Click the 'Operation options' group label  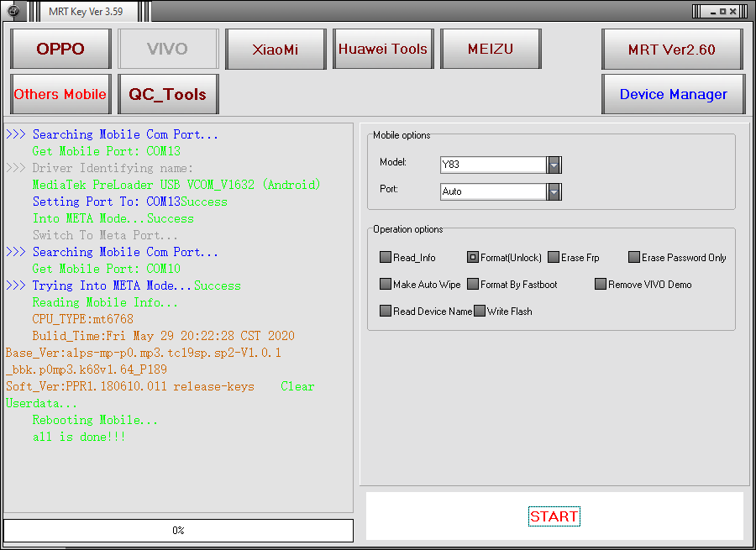(x=408, y=229)
